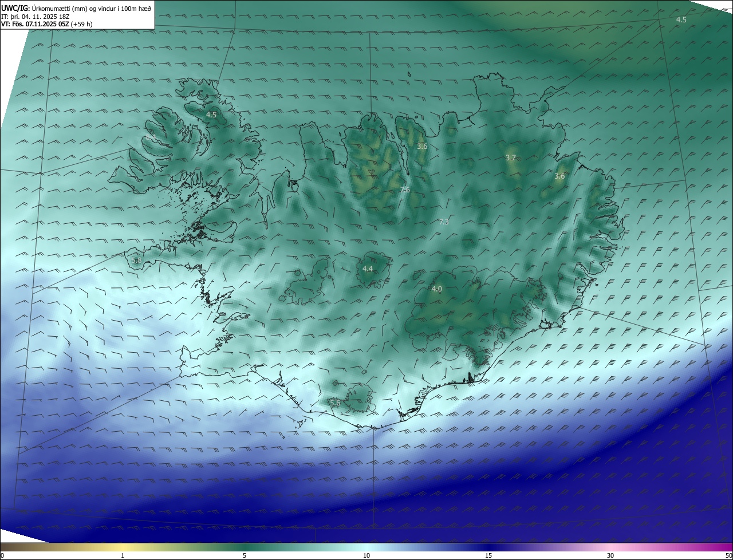
Task: Click the 4.0 value label on the map
Action: (436, 289)
